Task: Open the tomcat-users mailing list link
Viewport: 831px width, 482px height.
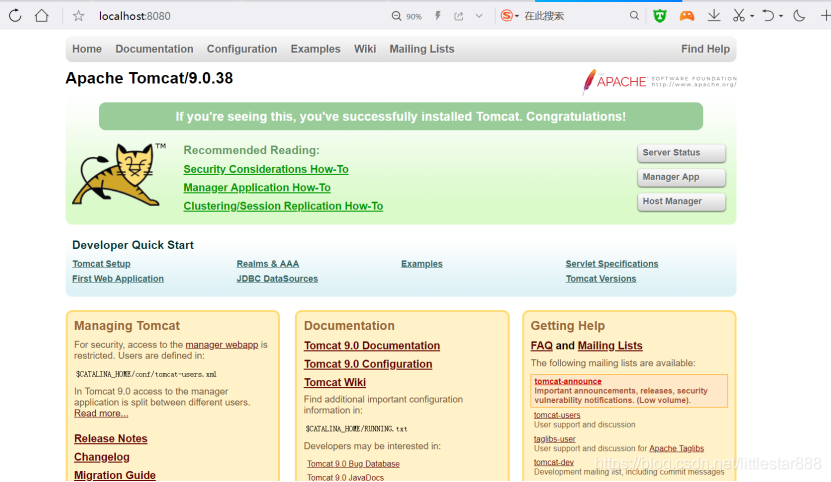Action: point(557,415)
